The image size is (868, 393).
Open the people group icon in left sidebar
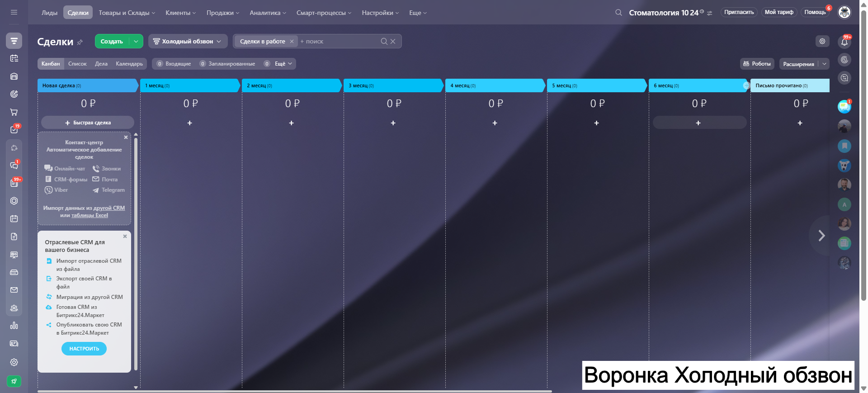tap(14, 308)
